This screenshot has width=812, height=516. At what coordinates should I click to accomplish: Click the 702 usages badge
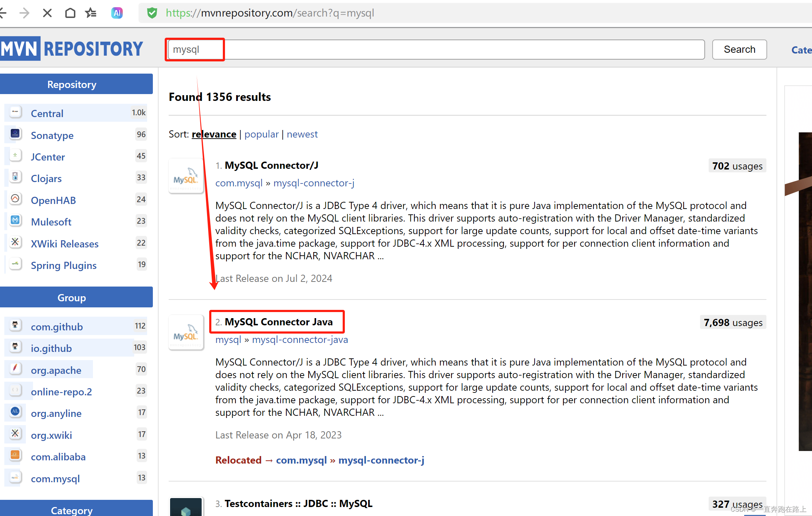737,166
